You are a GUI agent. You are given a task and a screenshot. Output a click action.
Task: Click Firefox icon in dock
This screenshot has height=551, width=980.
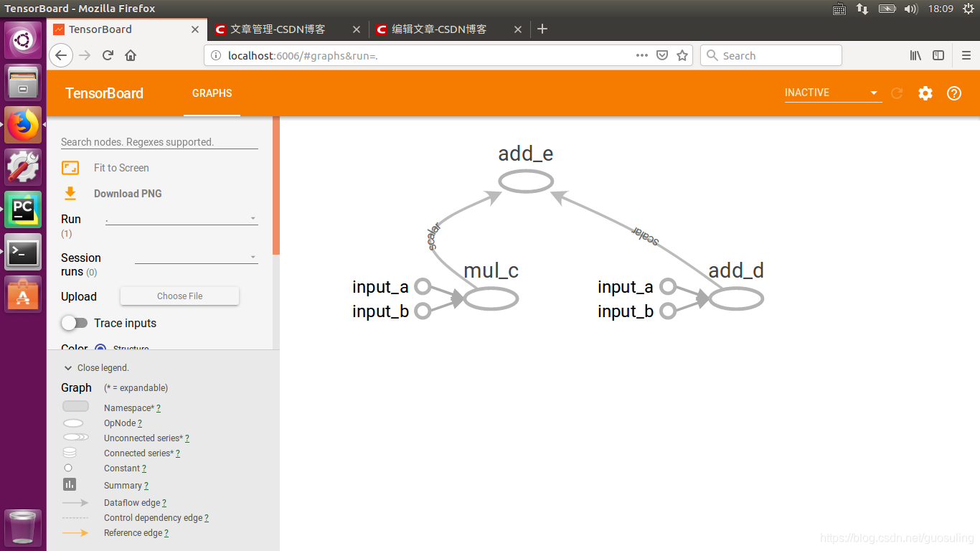23,125
